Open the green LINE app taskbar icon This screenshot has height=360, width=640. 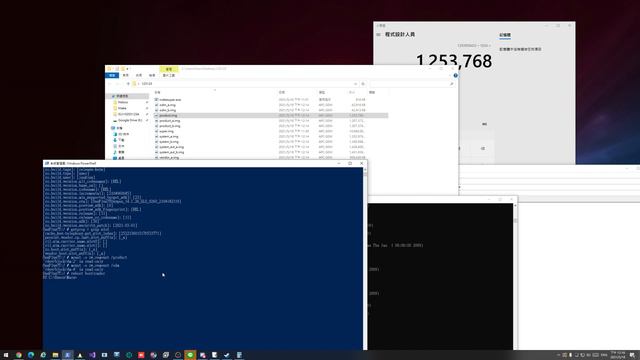click(190, 355)
